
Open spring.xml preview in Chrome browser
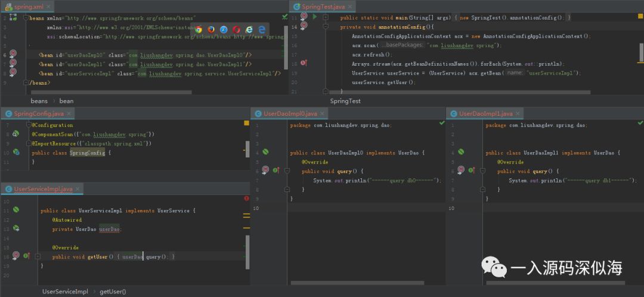click(199, 30)
